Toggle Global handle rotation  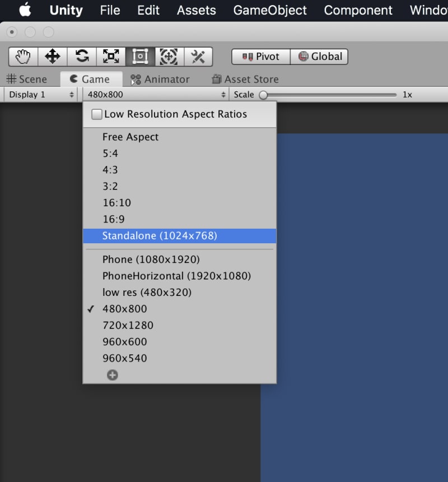point(319,57)
